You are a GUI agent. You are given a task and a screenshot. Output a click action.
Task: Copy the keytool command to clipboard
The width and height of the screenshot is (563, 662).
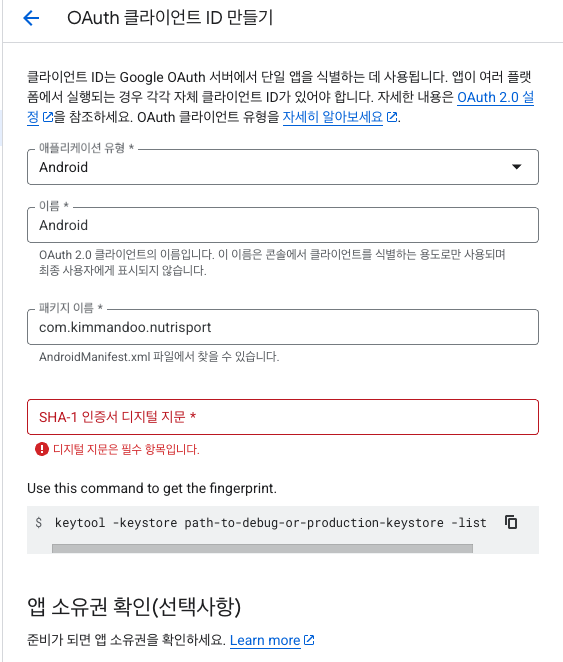(x=511, y=522)
